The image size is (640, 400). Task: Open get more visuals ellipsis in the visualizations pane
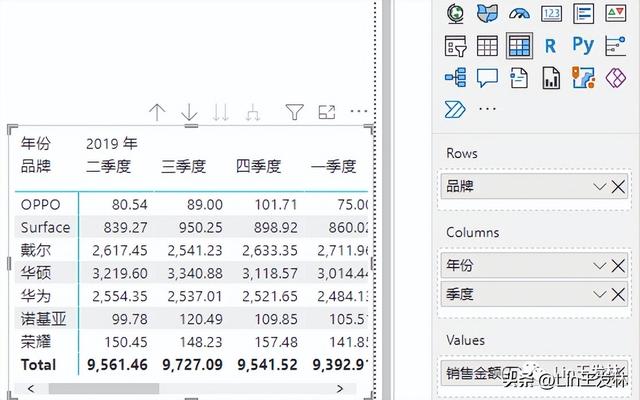click(x=487, y=109)
